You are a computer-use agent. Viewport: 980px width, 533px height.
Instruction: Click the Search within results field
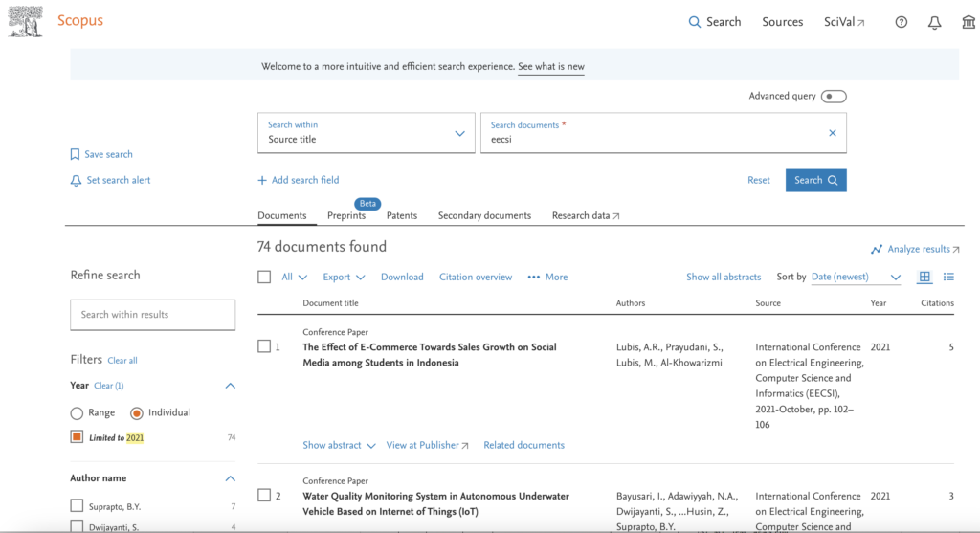click(152, 314)
